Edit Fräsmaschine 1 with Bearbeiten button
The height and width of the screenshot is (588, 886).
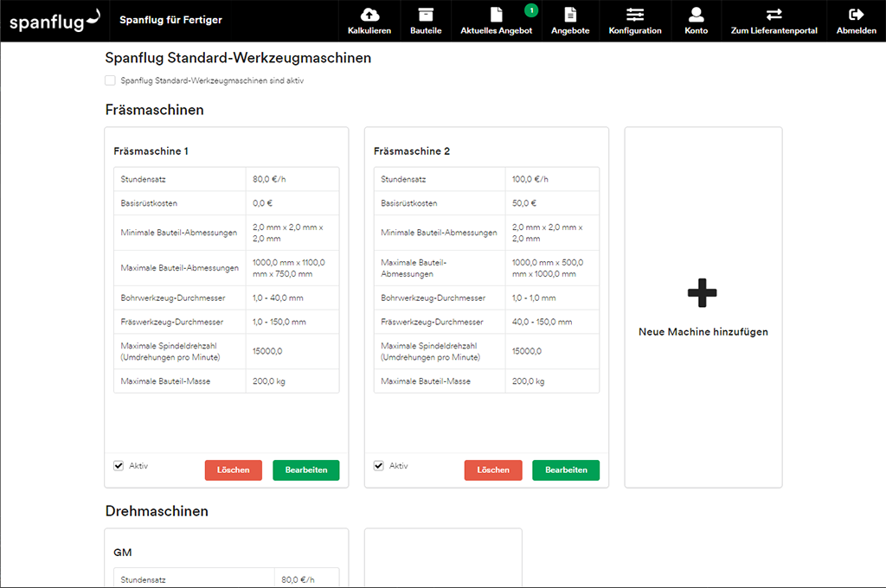[306, 470]
